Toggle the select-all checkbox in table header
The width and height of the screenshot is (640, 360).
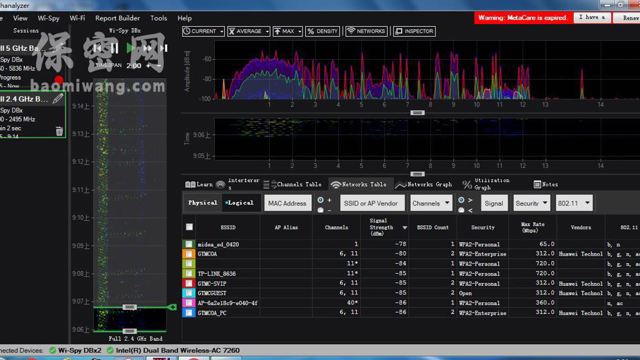[189, 227]
